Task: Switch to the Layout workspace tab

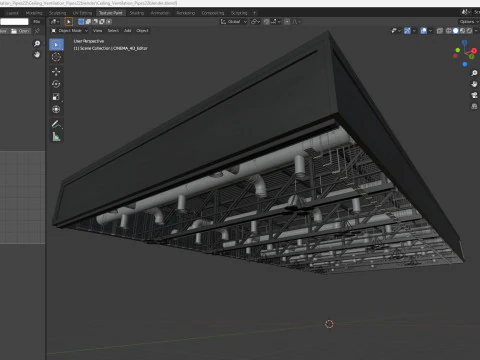Action: coord(13,13)
